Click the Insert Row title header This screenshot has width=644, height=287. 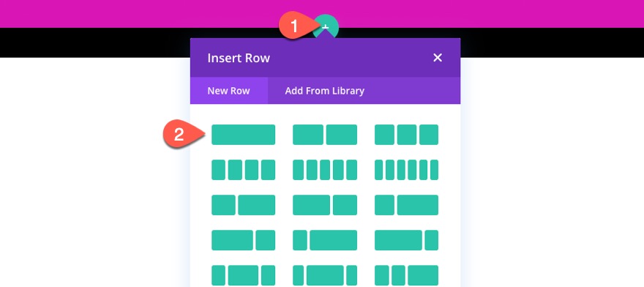[239, 58]
